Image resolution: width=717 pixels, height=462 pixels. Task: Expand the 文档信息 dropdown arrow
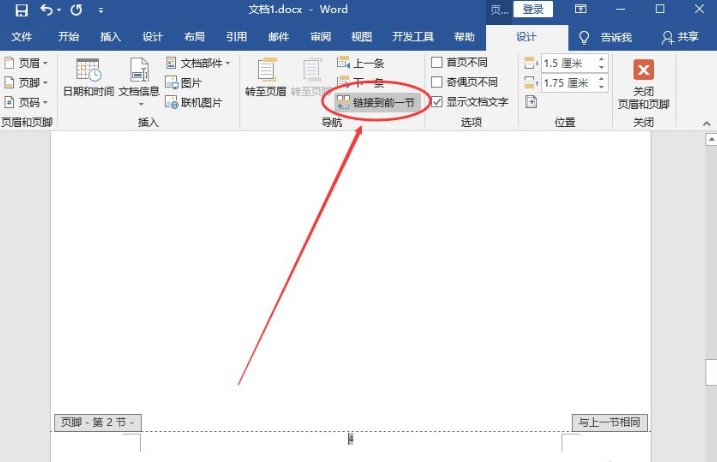[x=141, y=105]
